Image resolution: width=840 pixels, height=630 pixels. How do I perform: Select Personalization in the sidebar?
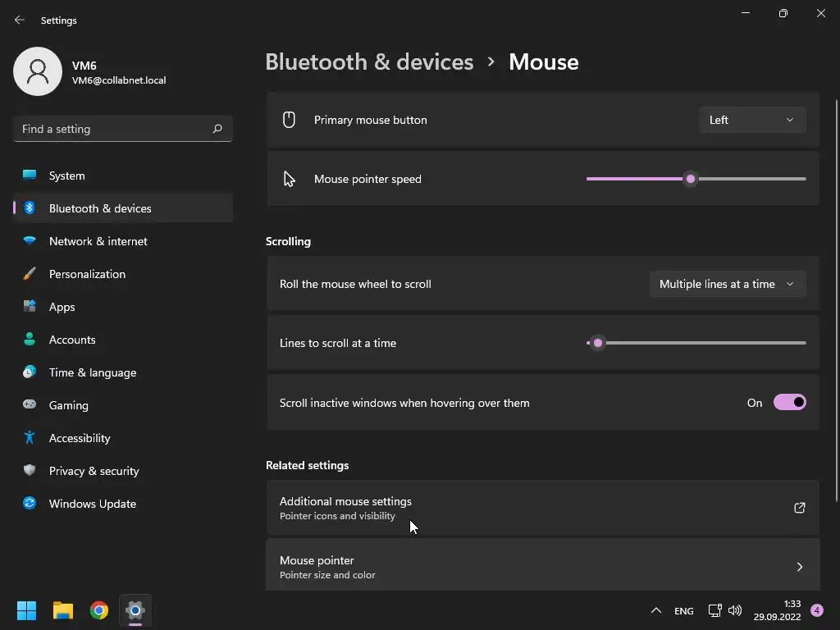87,274
